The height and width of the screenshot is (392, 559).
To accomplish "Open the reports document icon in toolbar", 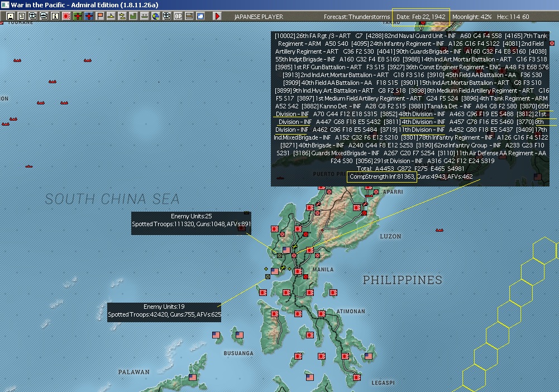I will pyautogui.click(x=22, y=16).
